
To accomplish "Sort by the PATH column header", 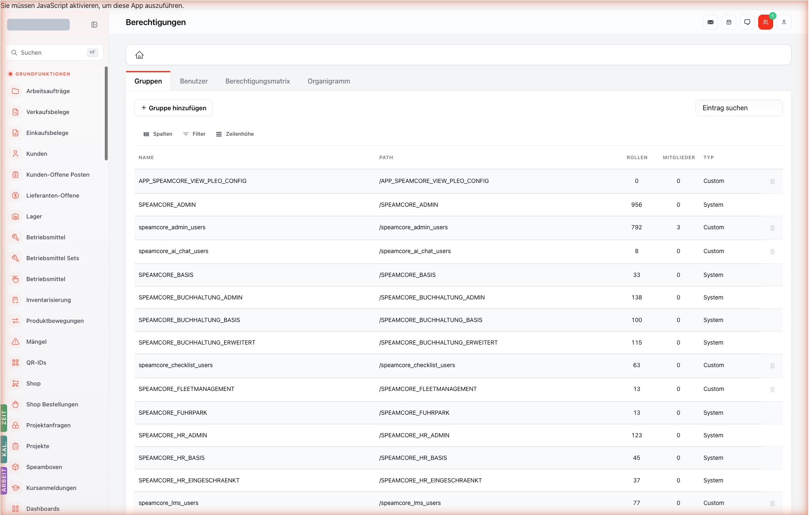I will (386, 157).
